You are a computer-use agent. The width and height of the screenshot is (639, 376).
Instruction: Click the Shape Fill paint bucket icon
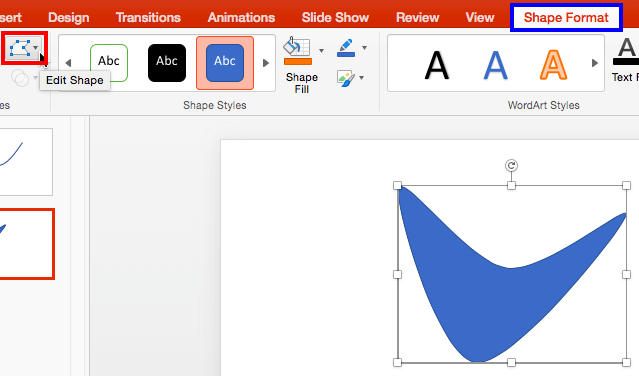(297, 46)
